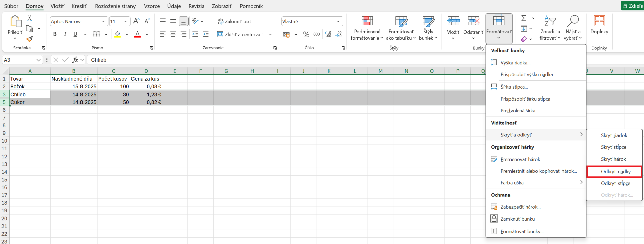This screenshot has height=244, width=644.
Task: Choose Formátovať bunky menu item
Action: coord(536,231)
